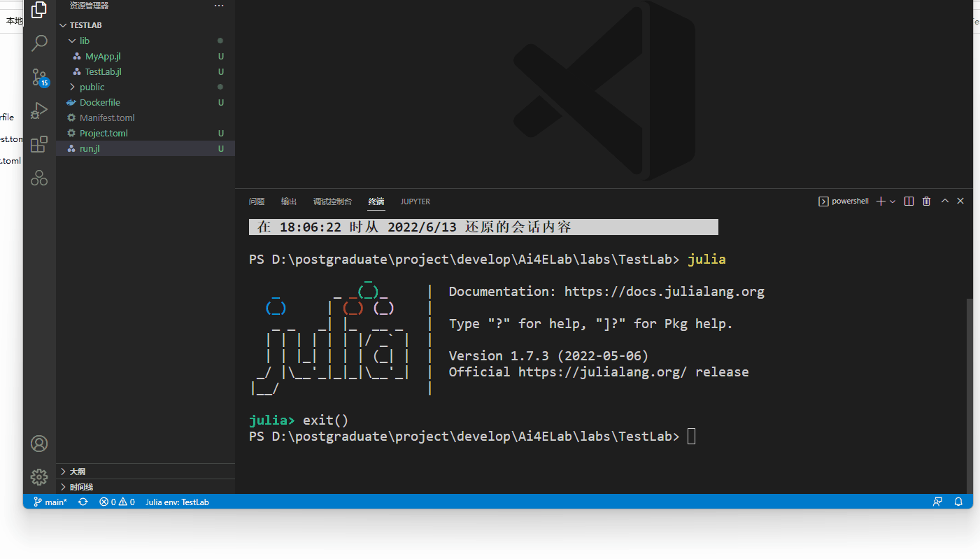Split the terminal pane

909,201
